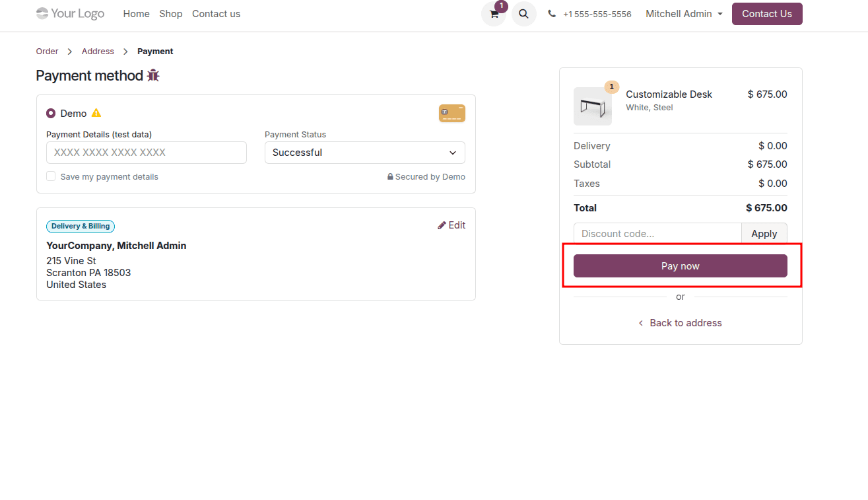The width and height of the screenshot is (868, 500).
Task: Focus the Discount code input field
Action: click(x=657, y=234)
